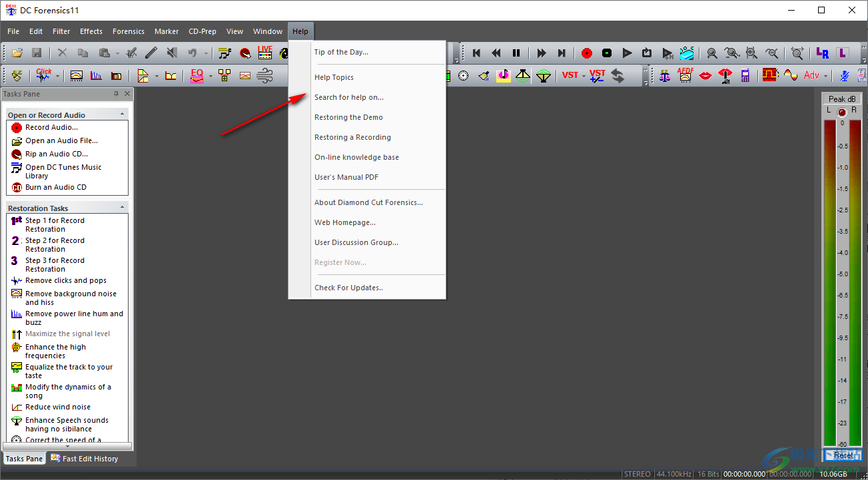Image resolution: width=868 pixels, height=480 pixels.
Task: Click the red lips voice tool icon
Action: point(705,76)
